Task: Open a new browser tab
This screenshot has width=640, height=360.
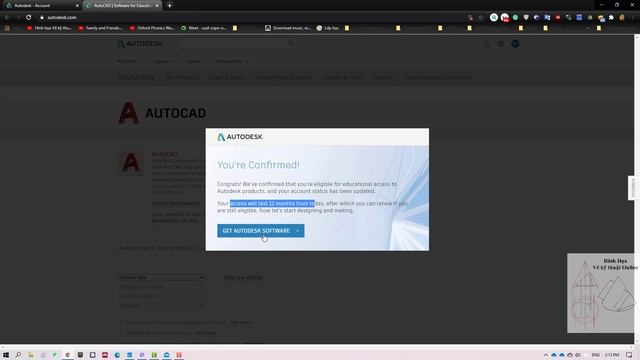Action: click(x=169, y=6)
